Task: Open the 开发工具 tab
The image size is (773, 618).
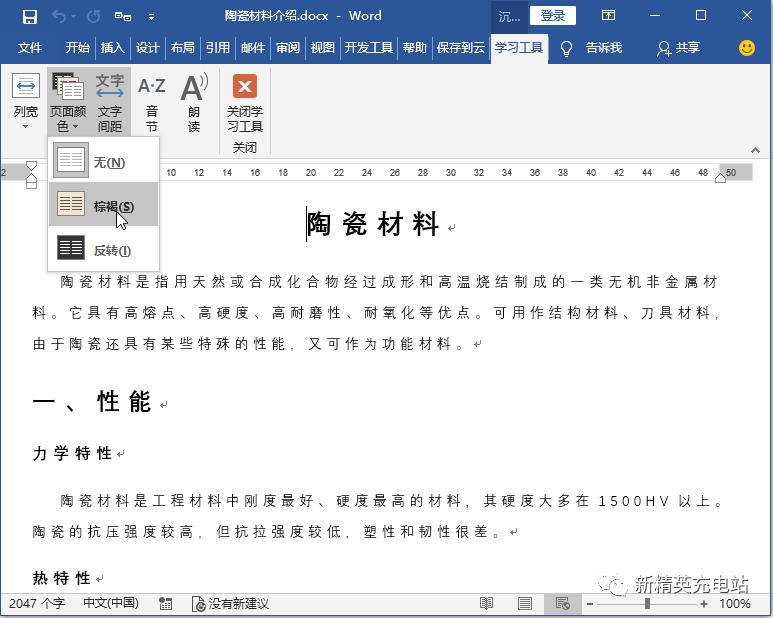Action: pyautogui.click(x=368, y=48)
